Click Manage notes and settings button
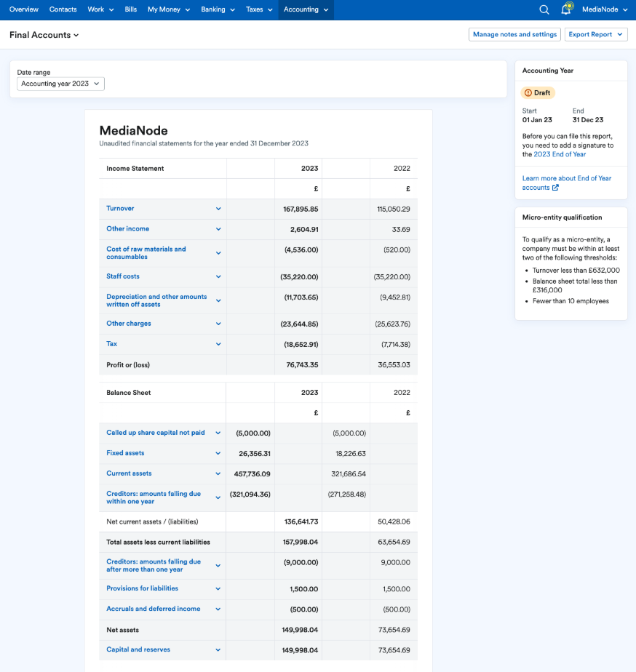The image size is (636, 672). click(x=514, y=34)
